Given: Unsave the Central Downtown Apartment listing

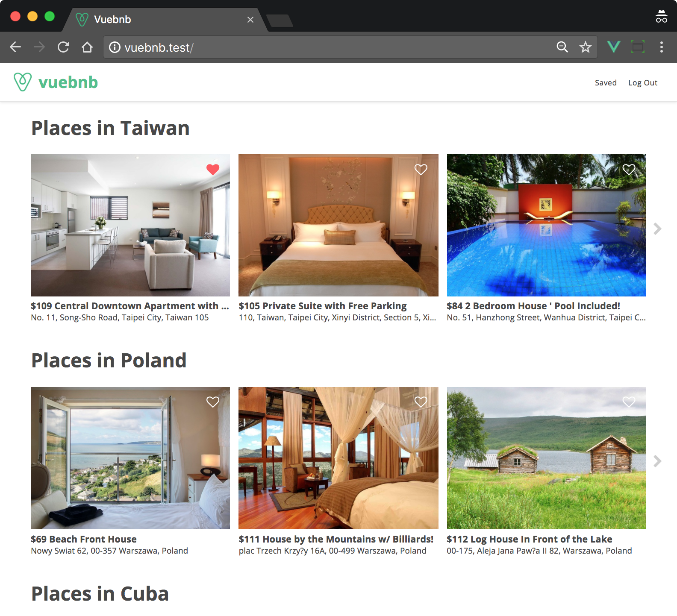Looking at the screenshot, I should pos(213,169).
